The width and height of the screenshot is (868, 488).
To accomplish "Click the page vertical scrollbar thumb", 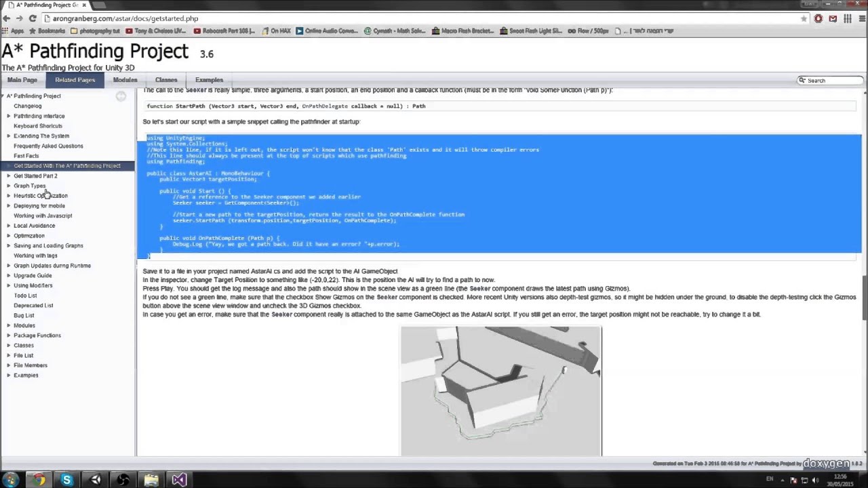I will tap(864, 299).
